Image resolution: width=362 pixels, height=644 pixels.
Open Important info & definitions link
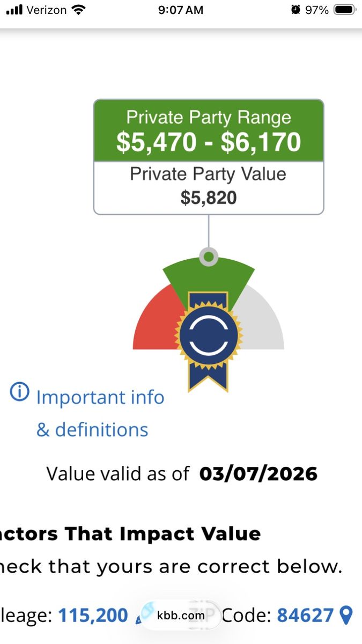pyautogui.click(x=100, y=413)
